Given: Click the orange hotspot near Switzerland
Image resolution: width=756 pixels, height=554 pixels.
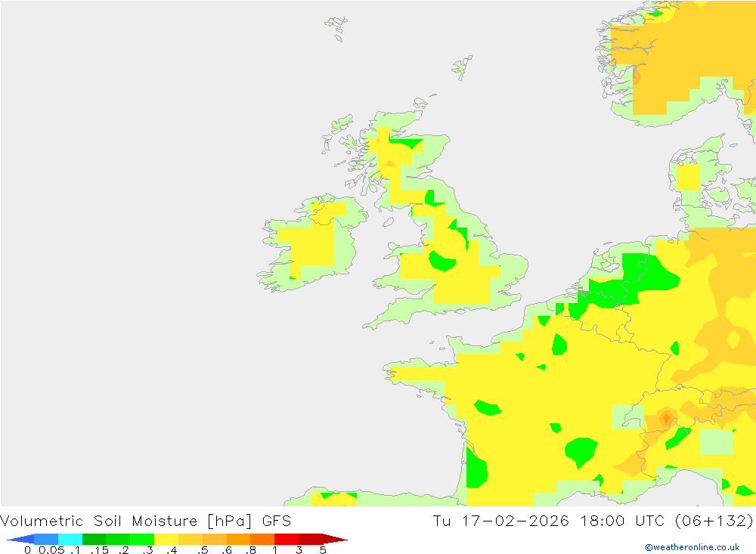Looking at the screenshot, I should (x=666, y=417).
